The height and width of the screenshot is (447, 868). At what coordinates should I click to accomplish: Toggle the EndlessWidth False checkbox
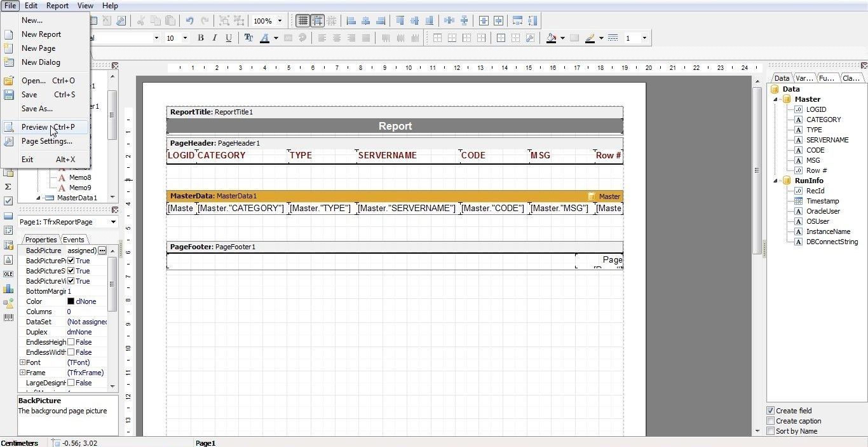click(x=71, y=352)
